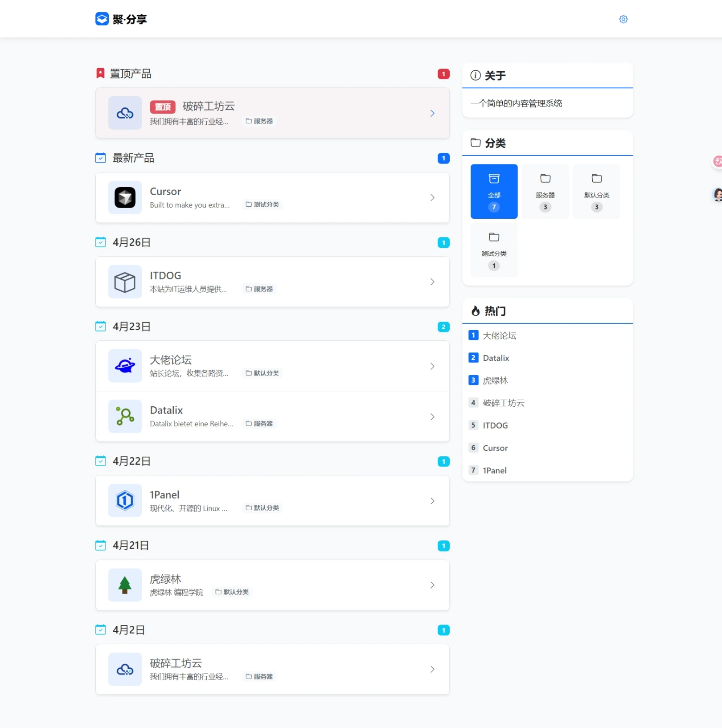Viewport: 722px width, 728px height.
Task: Click the 大佬论坛 planet icon
Action: pyautogui.click(x=125, y=366)
